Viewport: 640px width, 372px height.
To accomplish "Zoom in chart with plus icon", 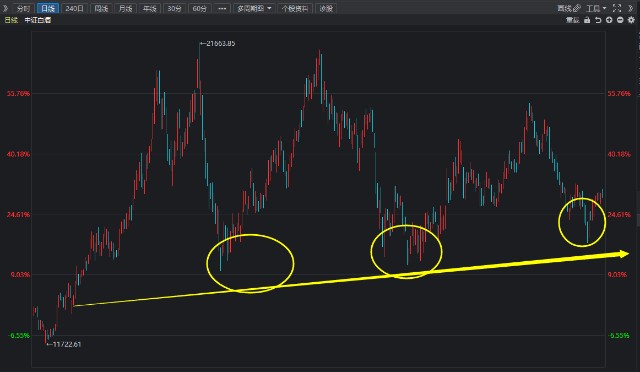I will pos(609,20).
